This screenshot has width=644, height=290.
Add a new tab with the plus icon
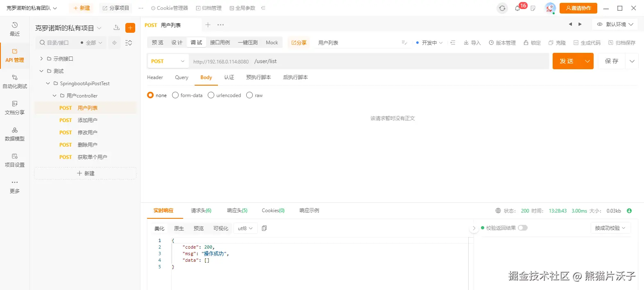tap(208, 25)
